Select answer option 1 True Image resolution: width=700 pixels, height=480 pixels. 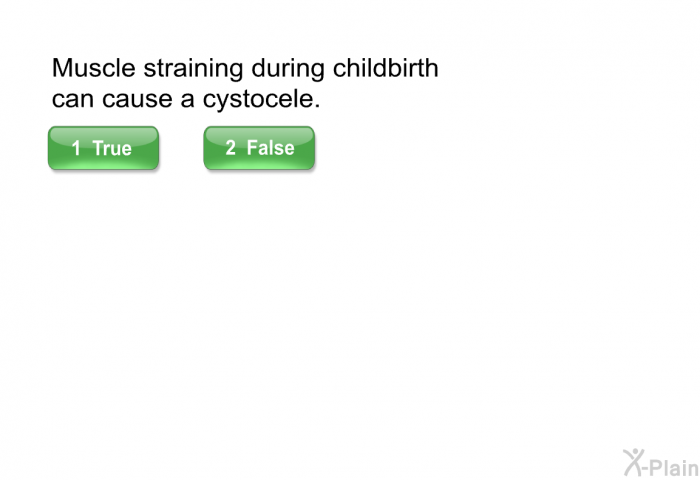click(103, 148)
